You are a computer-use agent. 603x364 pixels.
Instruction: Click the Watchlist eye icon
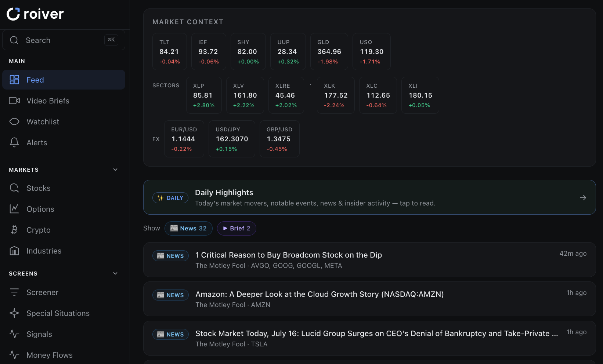14,121
